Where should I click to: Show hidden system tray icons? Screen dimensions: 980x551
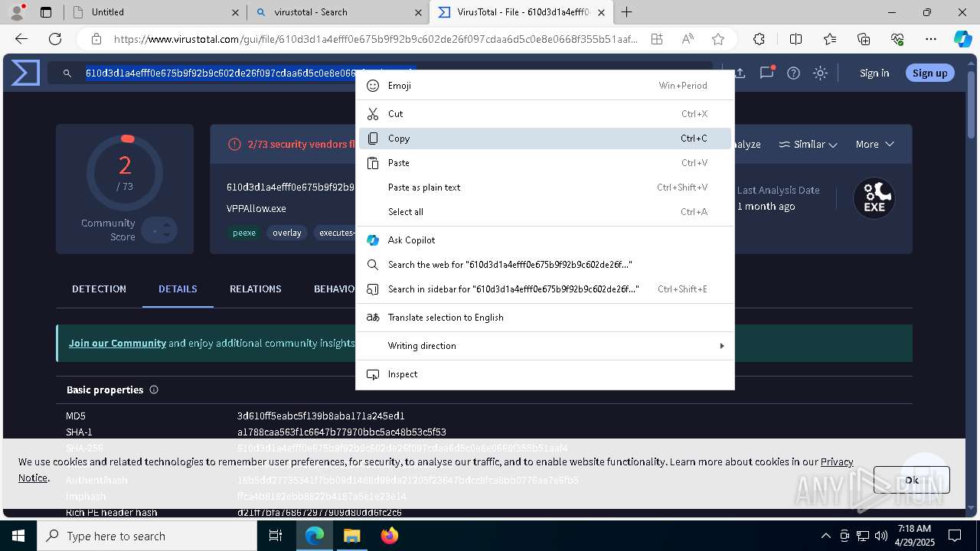coord(825,536)
